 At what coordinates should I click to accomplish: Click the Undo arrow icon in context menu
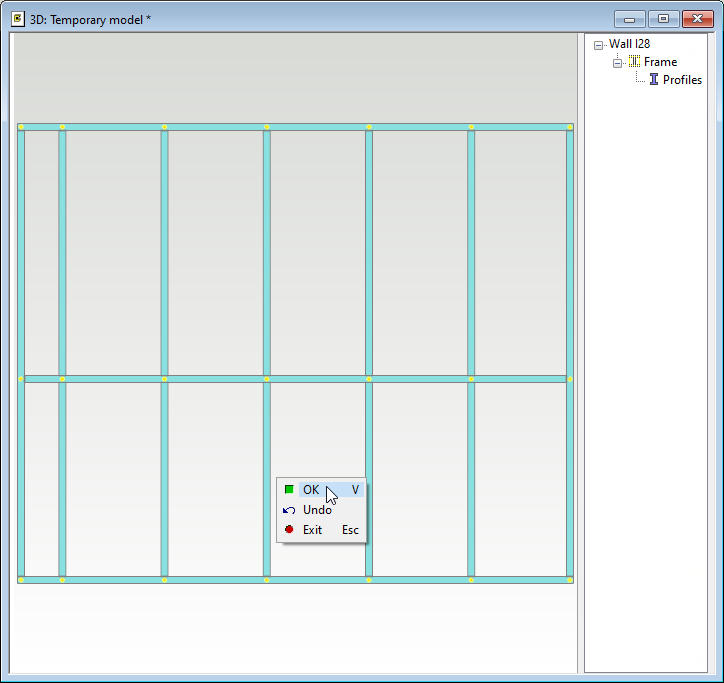pos(289,510)
